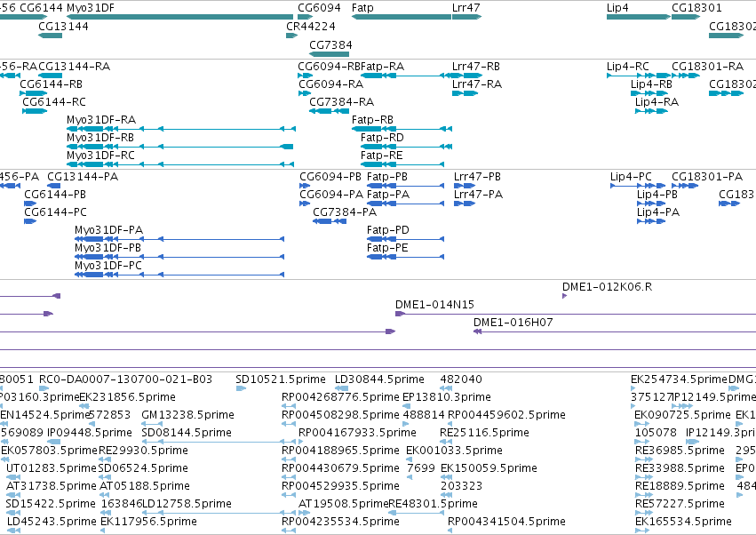Image resolution: width=756 pixels, height=535 pixels.
Task: Click transcript Fatp-RD
Action: 407,147
